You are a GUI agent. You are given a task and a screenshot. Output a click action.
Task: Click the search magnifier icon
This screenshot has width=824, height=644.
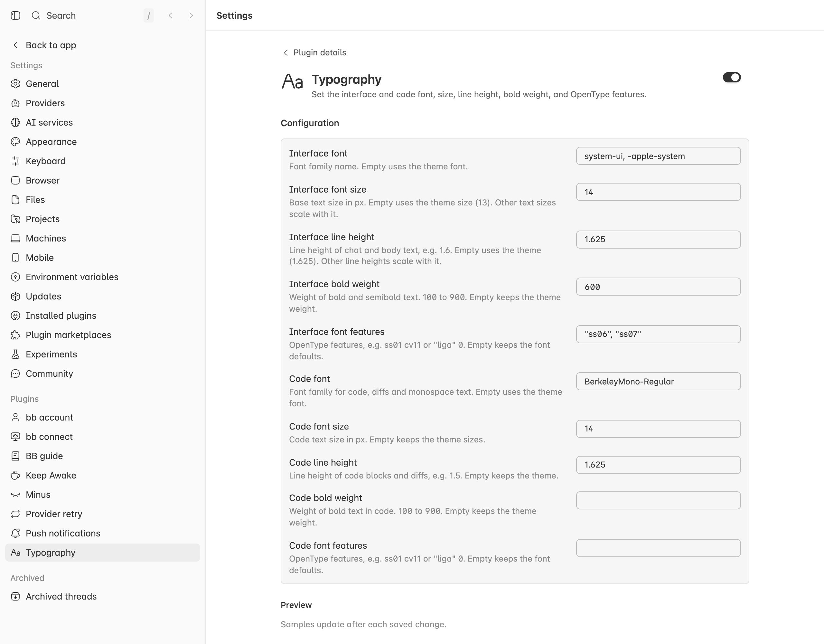click(x=36, y=15)
